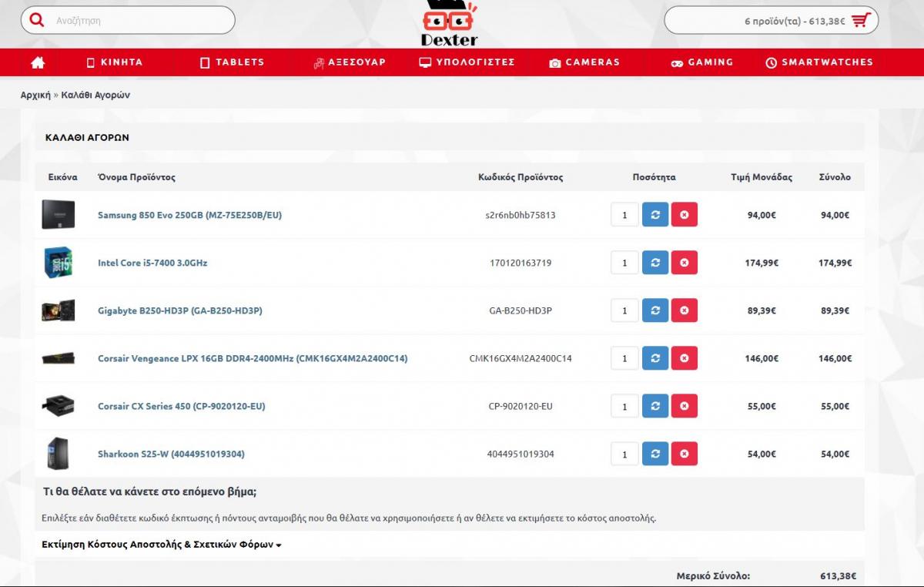This screenshot has width=924, height=587.
Task: Click quantity field for Intel Core i5-7400
Action: [624, 263]
